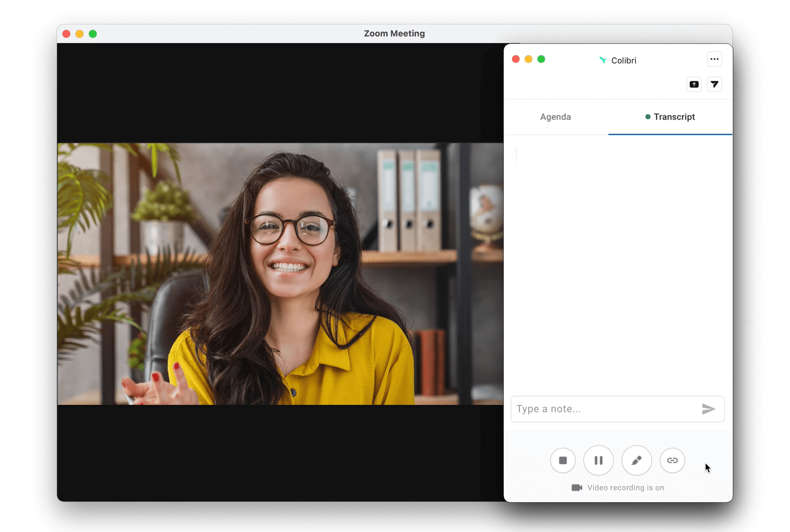This screenshot has height=532, width=790.
Task: Select the Transcript tab
Action: pyautogui.click(x=670, y=117)
